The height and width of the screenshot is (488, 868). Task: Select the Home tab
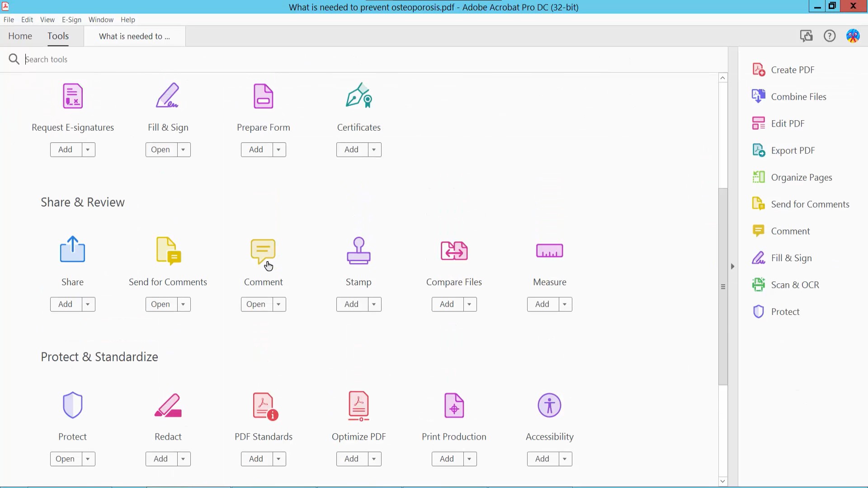[x=20, y=36]
